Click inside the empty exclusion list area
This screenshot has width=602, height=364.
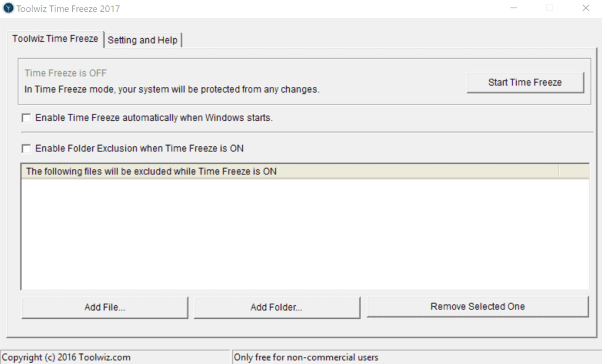click(x=305, y=234)
